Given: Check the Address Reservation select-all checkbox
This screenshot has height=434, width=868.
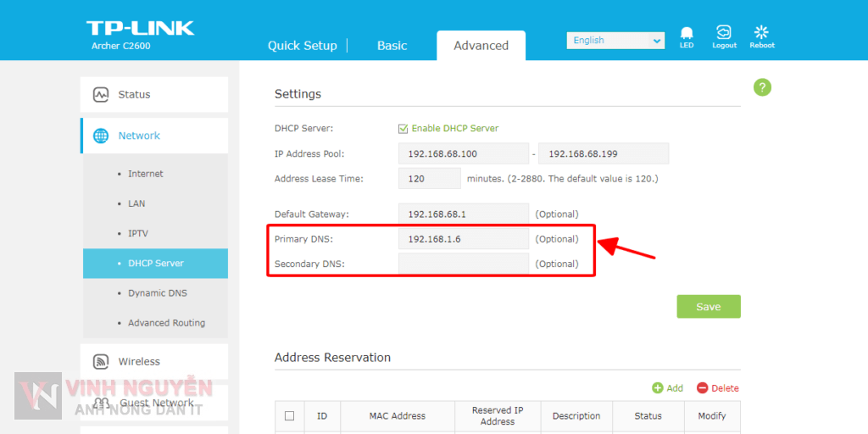Looking at the screenshot, I should tap(289, 416).
